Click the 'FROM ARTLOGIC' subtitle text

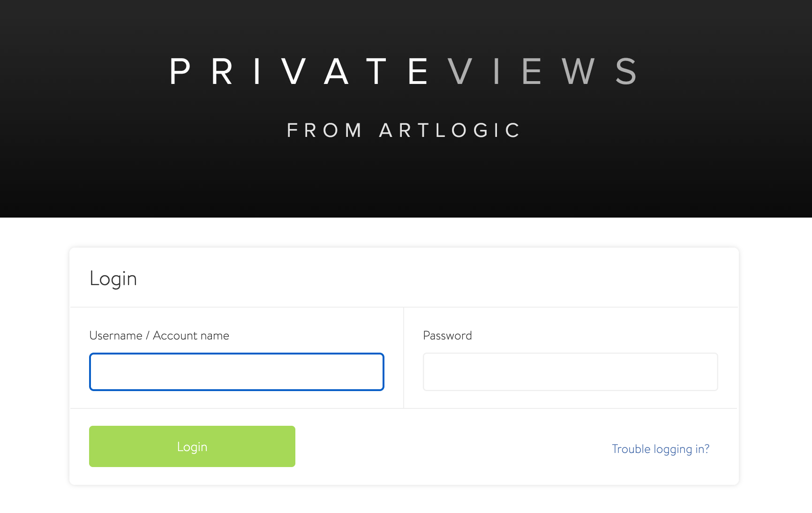pyautogui.click(x=404, y=130)
